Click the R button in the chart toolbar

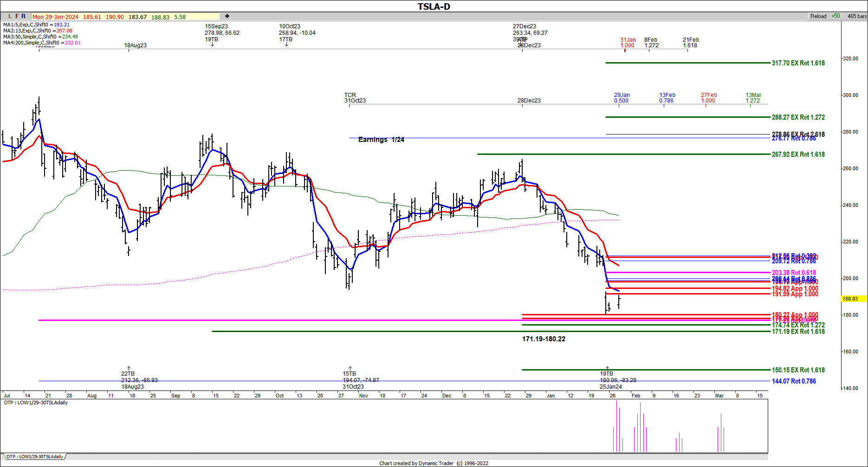coord(24,16)
